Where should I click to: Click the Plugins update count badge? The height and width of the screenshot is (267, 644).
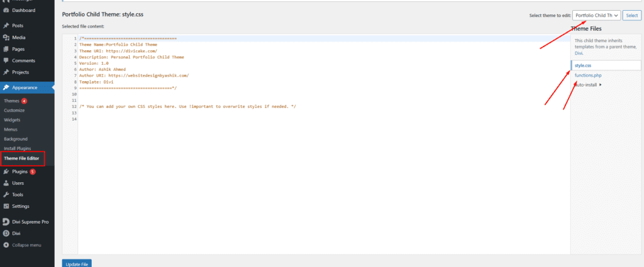tap(33, 172)
